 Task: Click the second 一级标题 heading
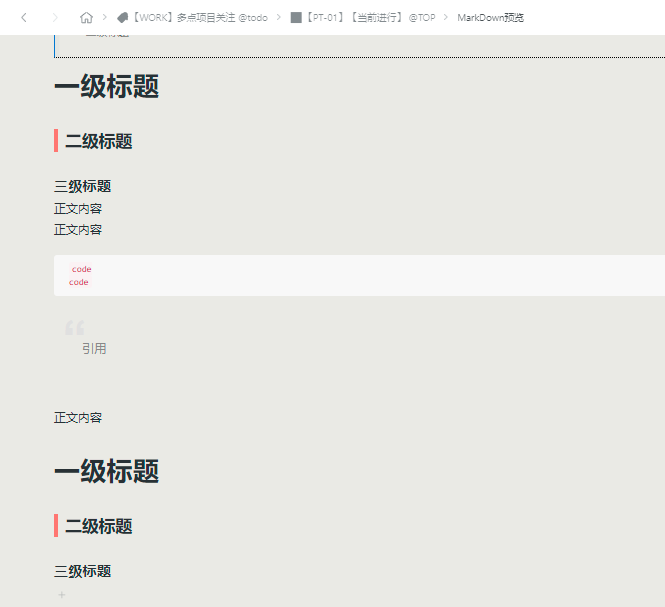pyautogui.click(x=107, y=471)
